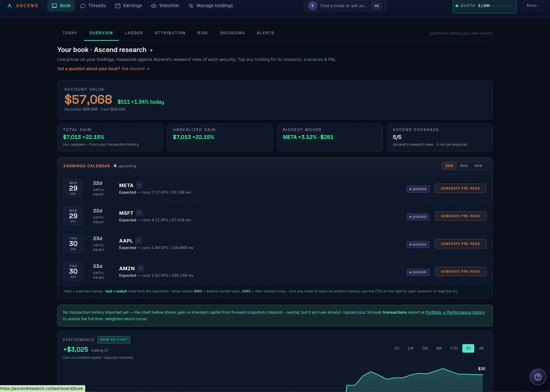The width and height of the screenshot is (550, 392).
Task: Select the 60D earnings range
Action: pos(464,166)
